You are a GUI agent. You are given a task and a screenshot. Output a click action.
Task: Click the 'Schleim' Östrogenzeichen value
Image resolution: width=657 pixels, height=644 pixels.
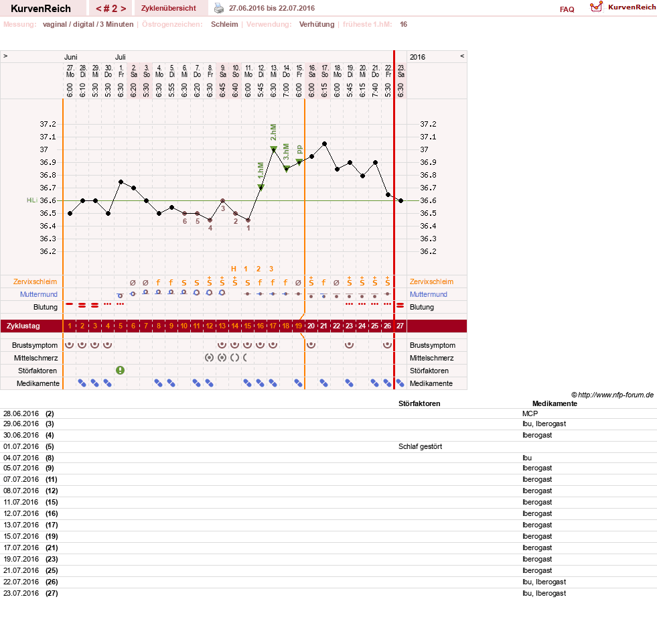[224, 24]
